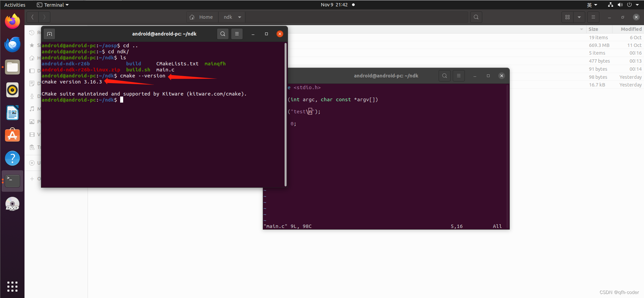
Task: Open search in front terminal window
Action: pos(223,34)
